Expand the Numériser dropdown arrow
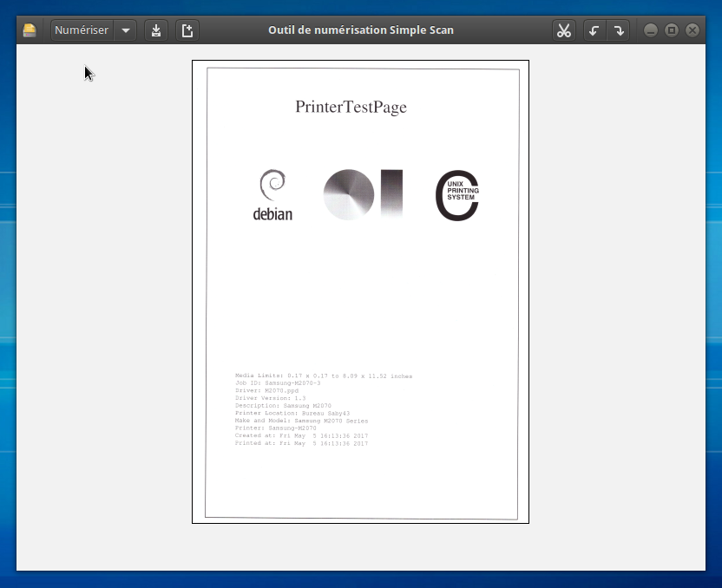Viewport: 722px width, 588px height. click(126, 30)
